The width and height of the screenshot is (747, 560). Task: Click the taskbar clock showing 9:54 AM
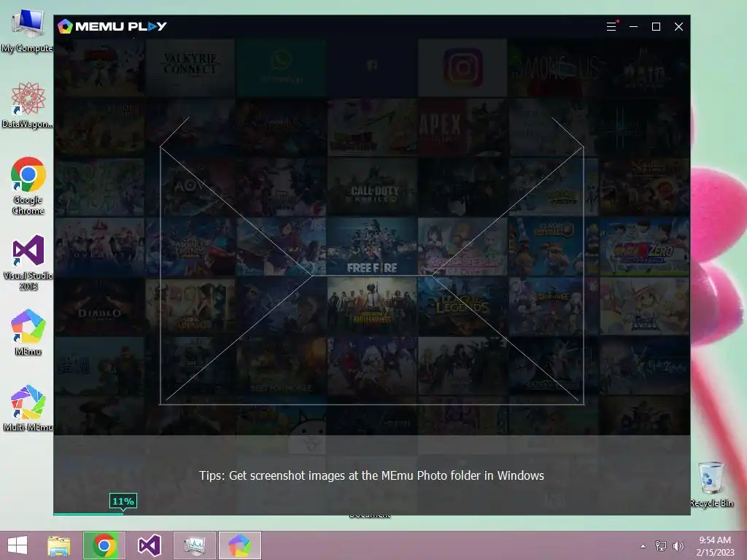[715, 546]
